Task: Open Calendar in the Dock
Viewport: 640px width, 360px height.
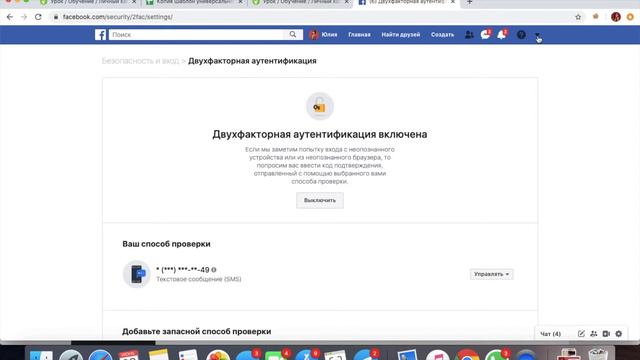Action: [129, 355]
